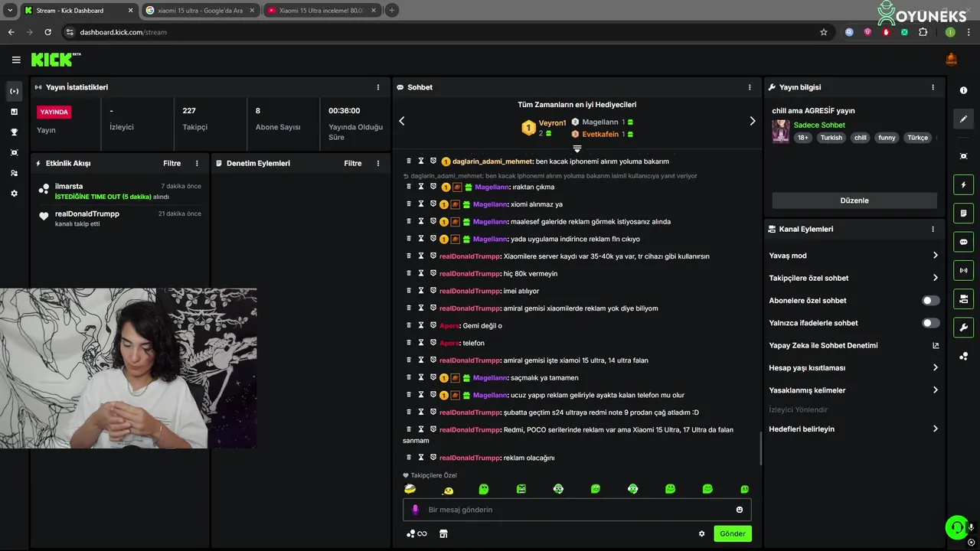980x551 pixels.
Task: Toggle Abonelere özel sohbet switch
Action: [931, 301]
